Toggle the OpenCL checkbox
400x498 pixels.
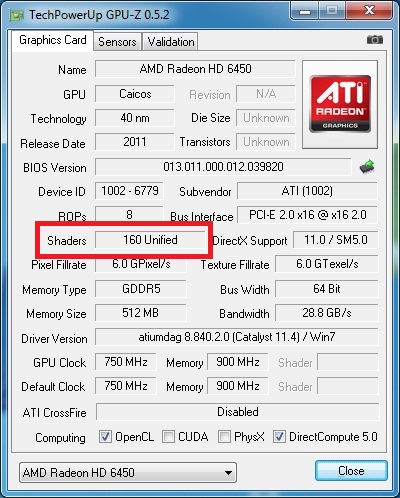(x=105, y=436)
